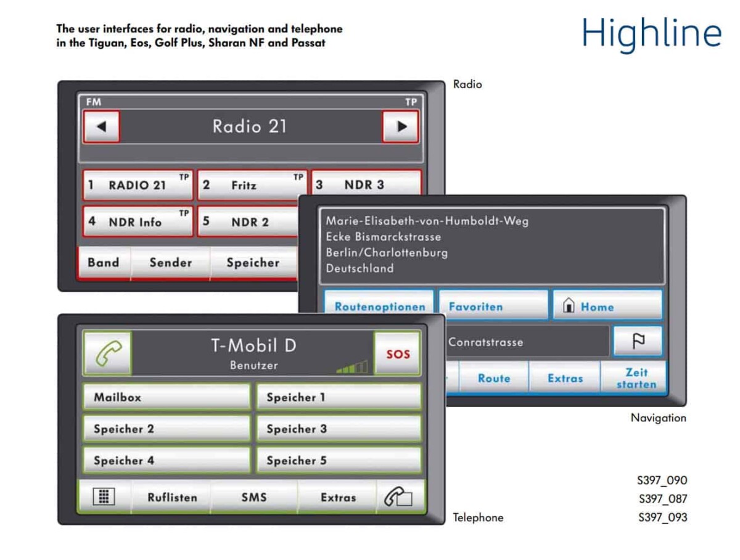Tap the previous station arrow in Radio
740x560 pixels.
(101, 126)
